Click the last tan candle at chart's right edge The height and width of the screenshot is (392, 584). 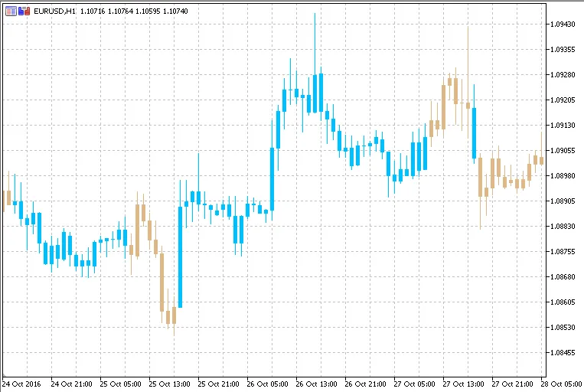point(541,159)
